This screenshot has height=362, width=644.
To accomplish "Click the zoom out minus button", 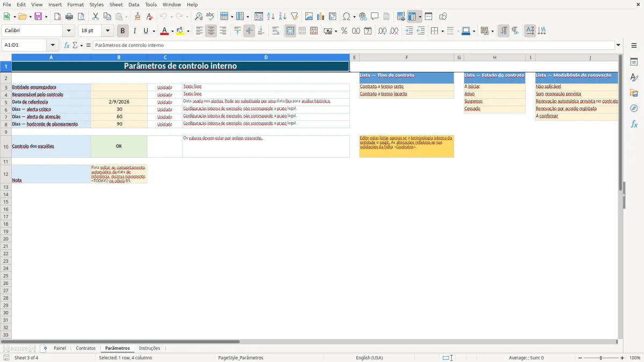I will pyautogui.click(x=580, y=358).
